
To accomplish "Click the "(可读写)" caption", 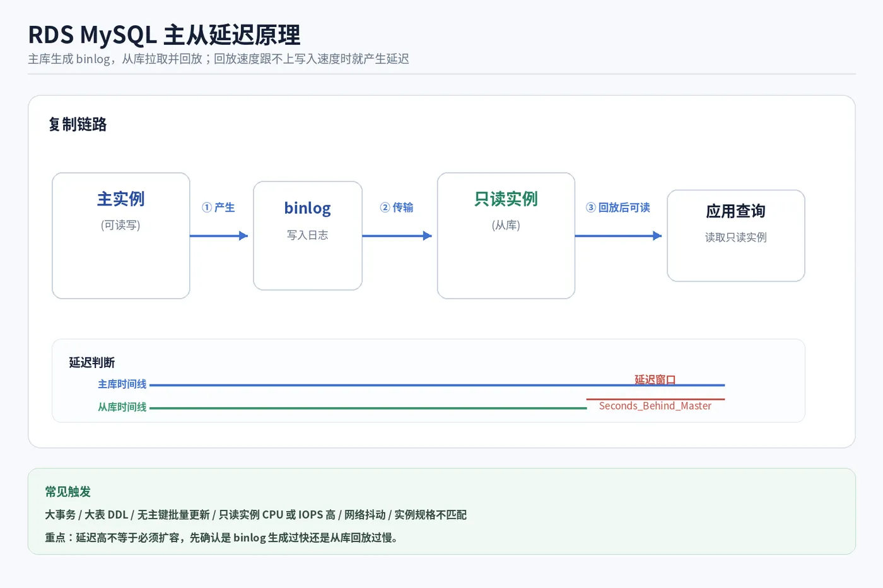I will (x=120, y=225).
